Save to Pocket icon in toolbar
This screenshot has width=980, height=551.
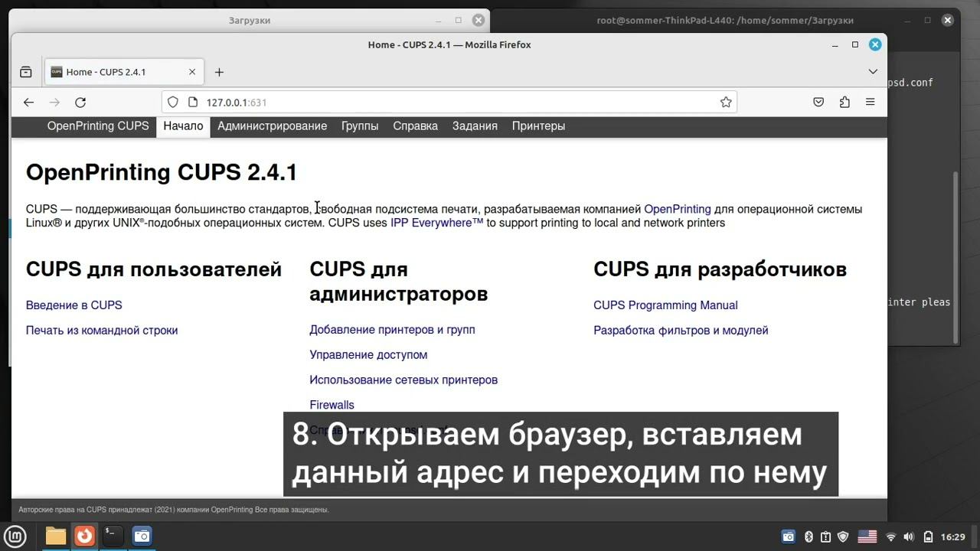pyautogui.click(x=818, y=102)
